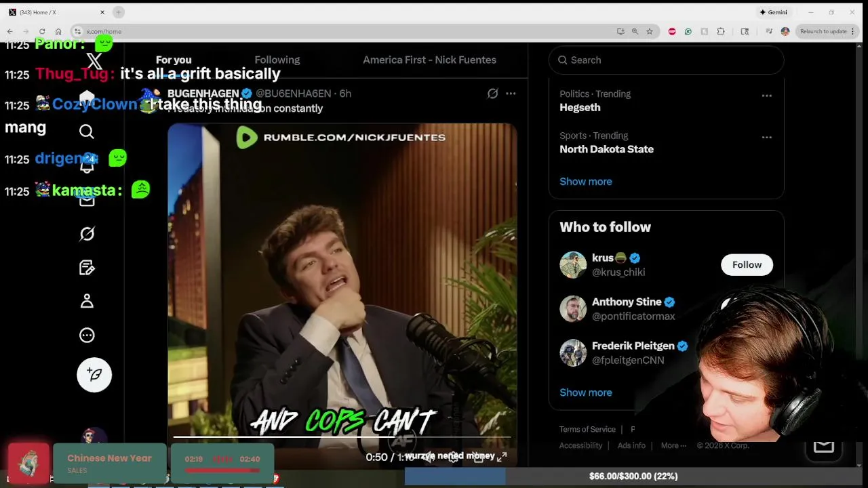The height and width of the screenshot is (488, 868).
Task: Open the Chrome profile avatar
Action: 785,31
